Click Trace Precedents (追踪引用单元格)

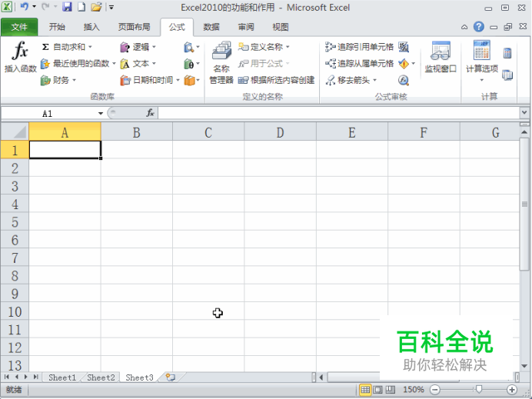(359, 47)
